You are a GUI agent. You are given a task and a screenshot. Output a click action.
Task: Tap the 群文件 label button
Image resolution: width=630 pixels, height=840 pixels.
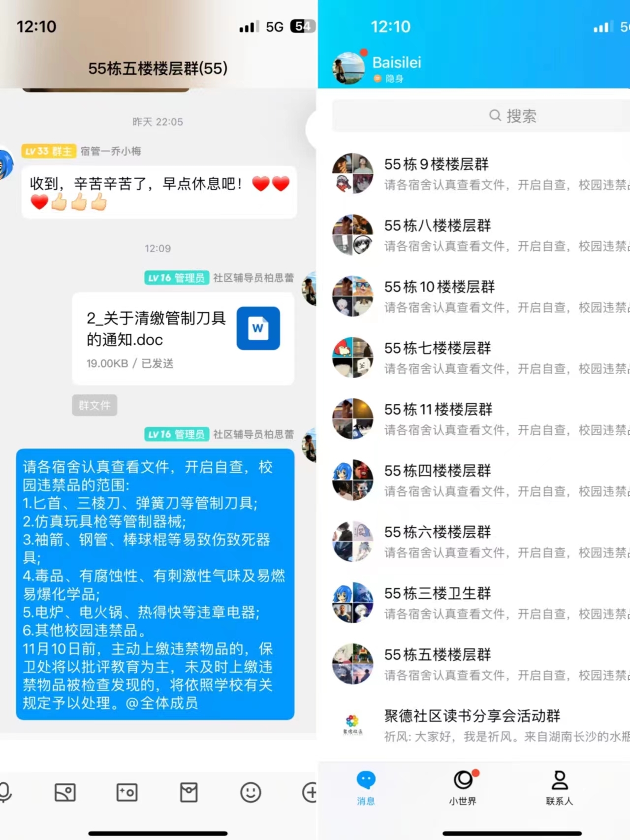click(94, 405)
